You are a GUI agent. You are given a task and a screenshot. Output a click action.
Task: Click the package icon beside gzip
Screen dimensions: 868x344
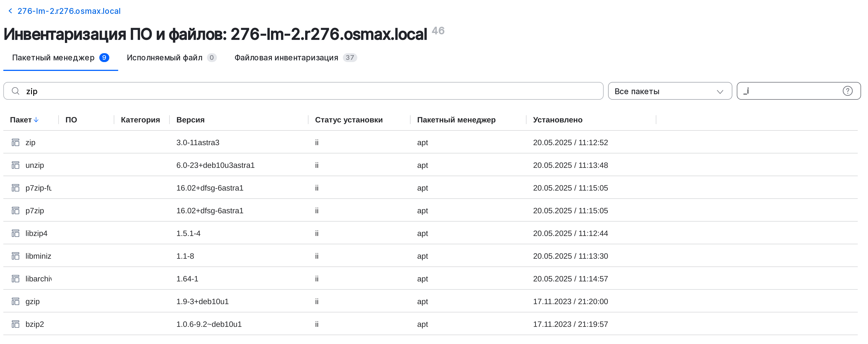[16, 302]
